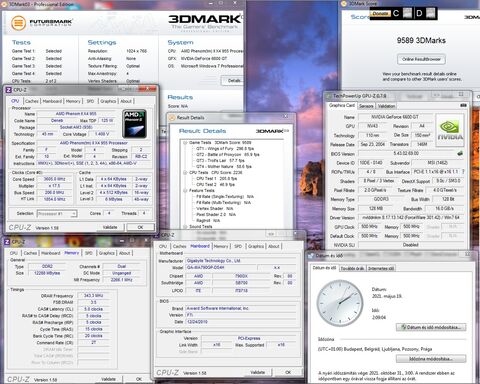Click the 3DMARK logo in main window header
The image size is (480, 384).
[204, 21]
